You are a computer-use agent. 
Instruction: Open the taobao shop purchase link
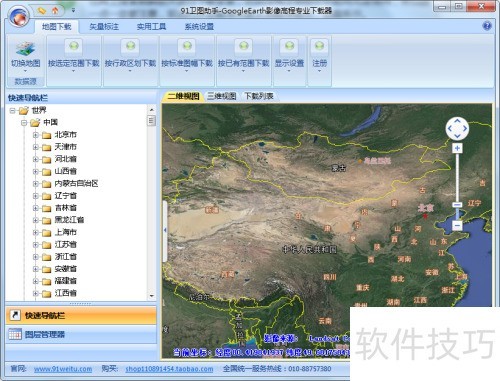pos(169,369)
